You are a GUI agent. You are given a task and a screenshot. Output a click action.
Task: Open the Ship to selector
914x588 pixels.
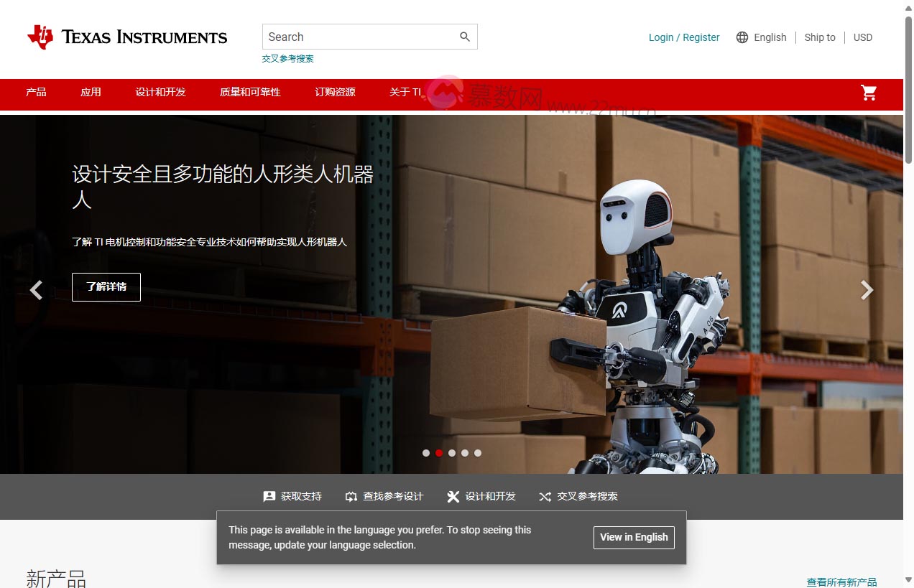coord(820,37)
